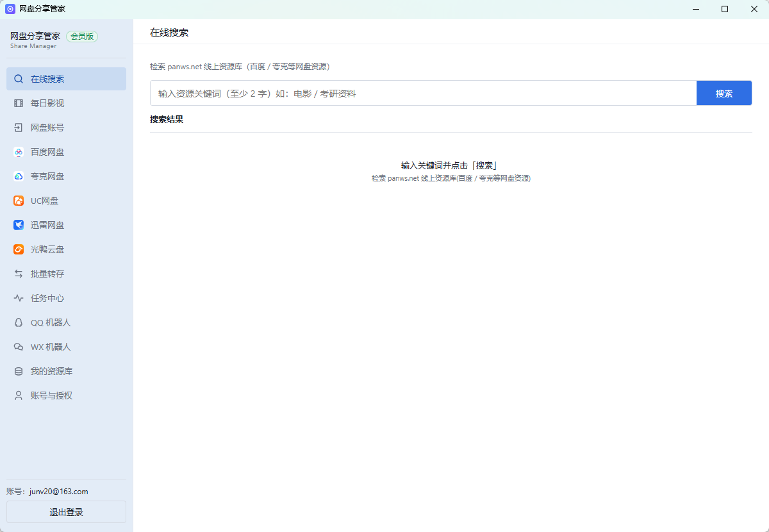This screenshot has width=769, height=532.
Task: Click the 夸克网盘 cloud icon
Action: coord(19,176)
